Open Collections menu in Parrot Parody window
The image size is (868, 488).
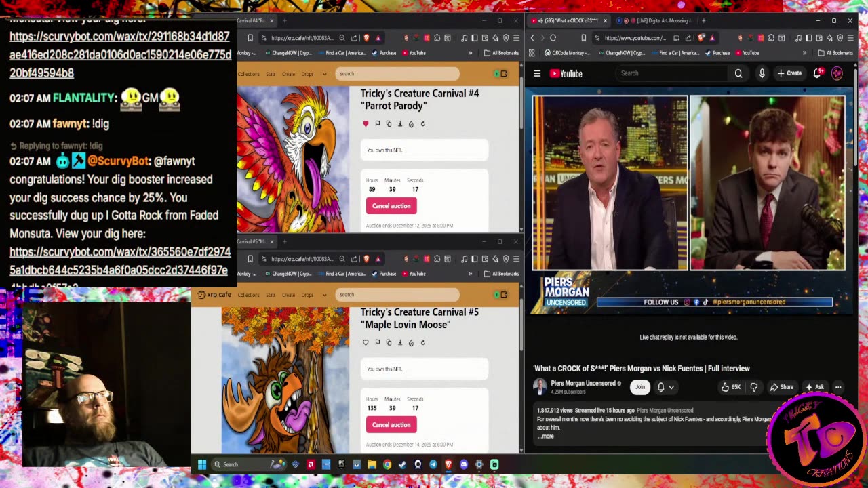point(248,74)
